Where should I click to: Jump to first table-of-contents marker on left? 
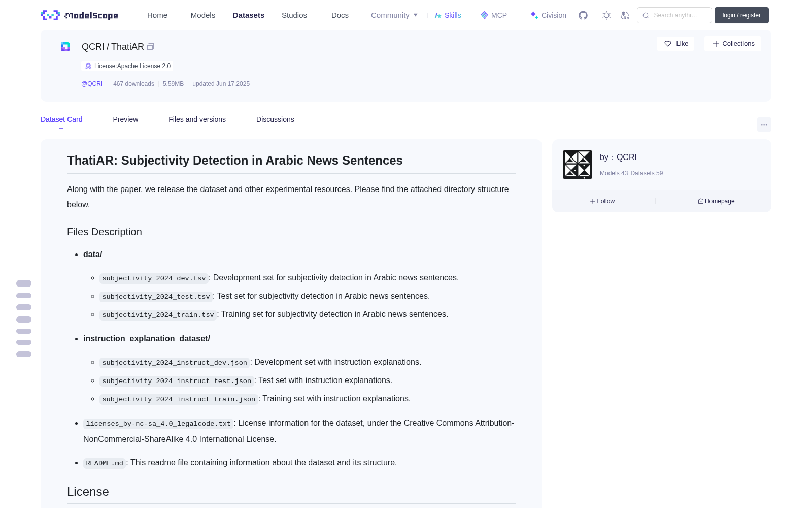pyautogui.click(x=24, y=283)
